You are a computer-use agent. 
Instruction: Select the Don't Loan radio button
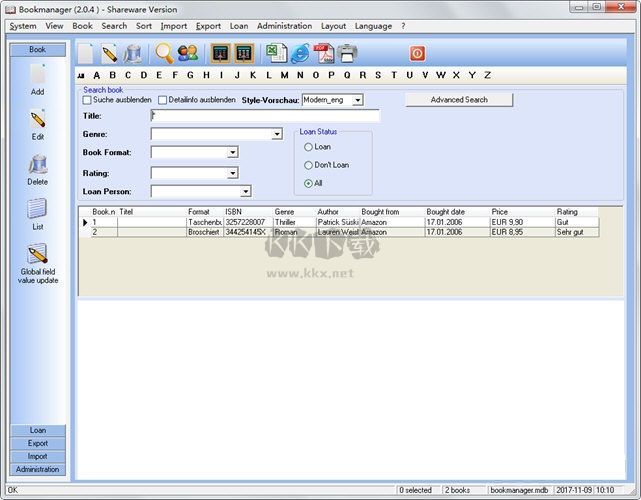(308, 165)
